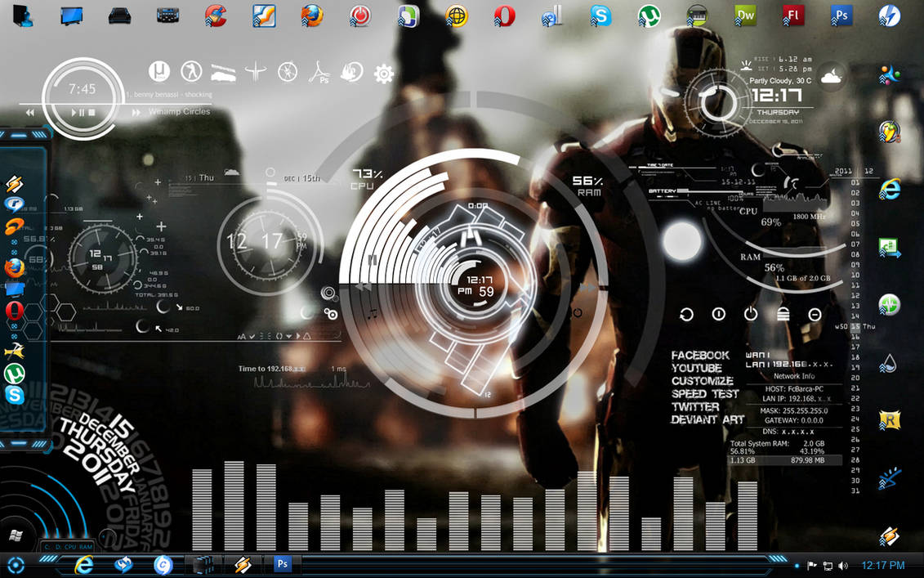Image resolution: width=924 pixels, height=578 pixels.
Task: Click the 56% RAM readout on center ring
Action: pos(587,186)
